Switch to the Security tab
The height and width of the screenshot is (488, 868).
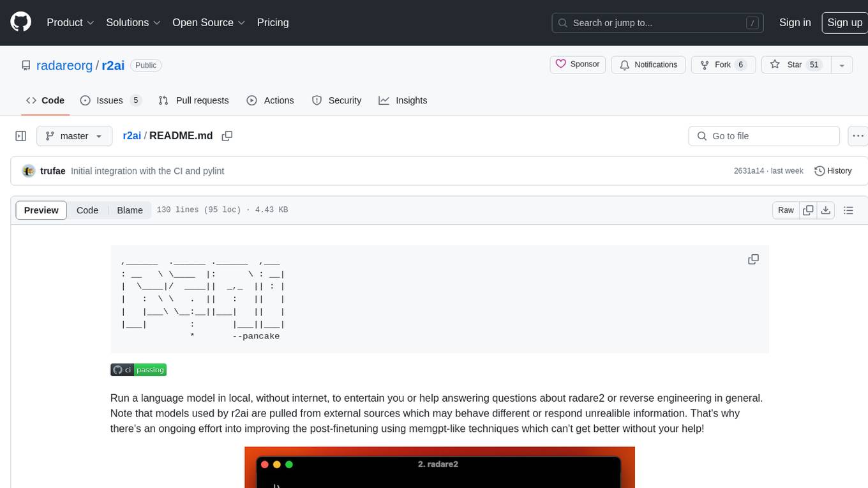(x=336, y=100)
